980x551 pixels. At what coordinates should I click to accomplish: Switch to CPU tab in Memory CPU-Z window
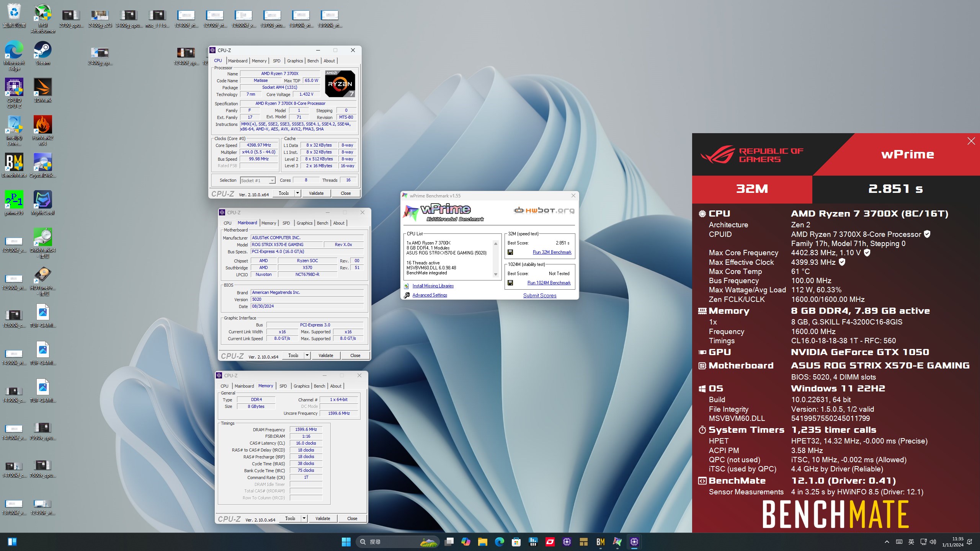pyautogui.click(x=224, y=386)
